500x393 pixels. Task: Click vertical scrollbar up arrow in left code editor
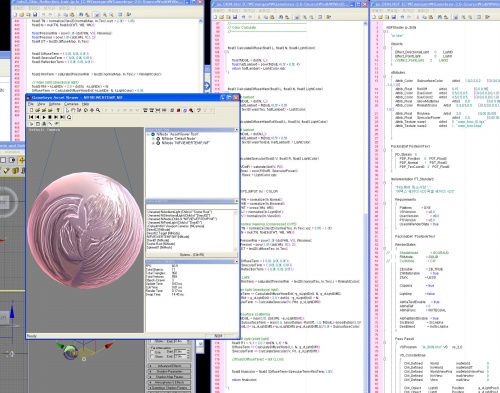201,21
